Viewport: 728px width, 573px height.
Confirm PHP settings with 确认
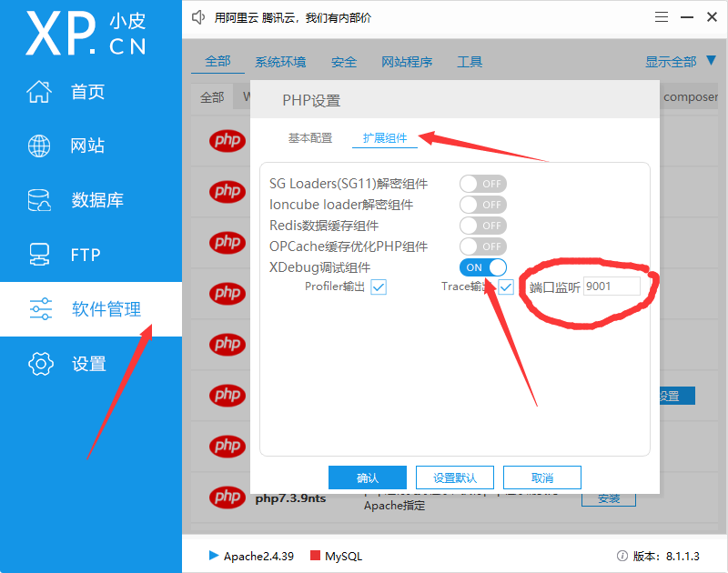368,477
